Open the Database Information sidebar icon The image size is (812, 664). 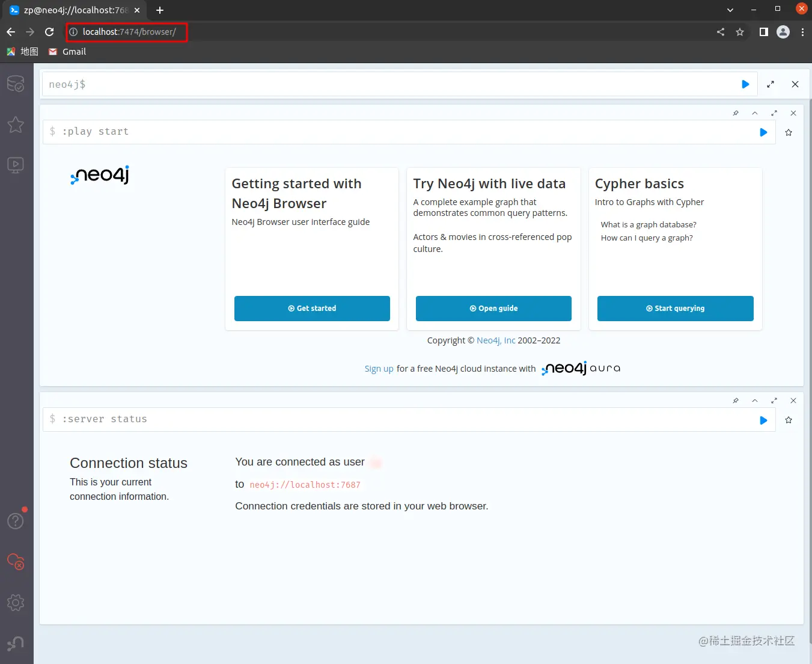pos(16,84)
